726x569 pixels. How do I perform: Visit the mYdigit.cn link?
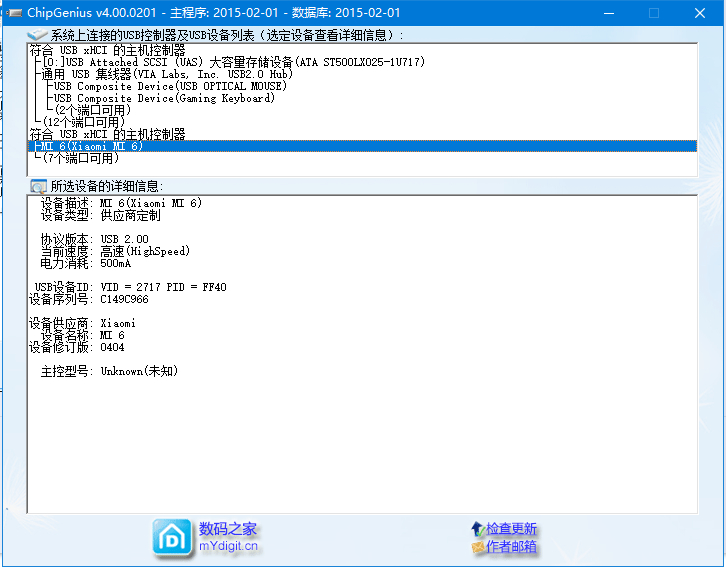228,546
